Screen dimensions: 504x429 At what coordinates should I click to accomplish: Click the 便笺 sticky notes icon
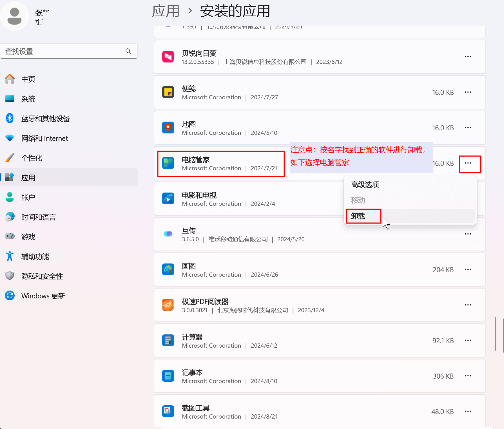(x=168, y=92)
